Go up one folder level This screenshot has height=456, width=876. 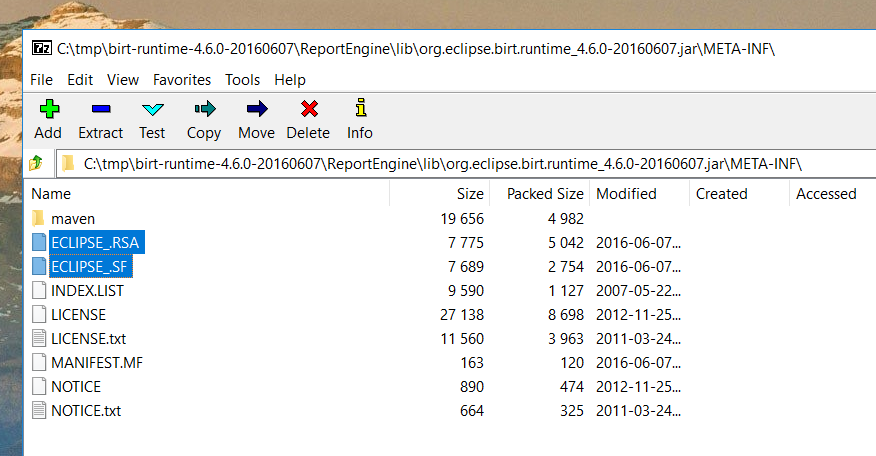pyautogui.click(x=36, y=163)
